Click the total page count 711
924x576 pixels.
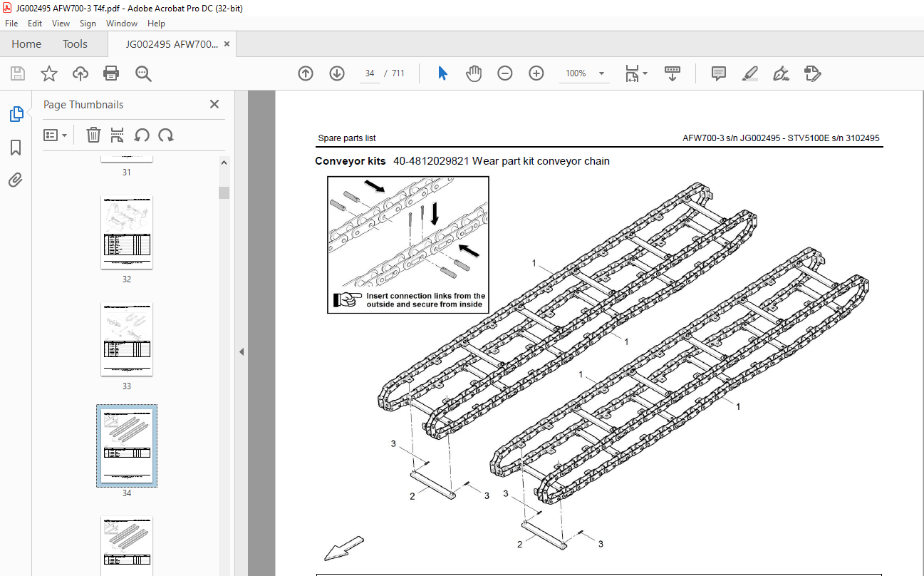point(398,73)
